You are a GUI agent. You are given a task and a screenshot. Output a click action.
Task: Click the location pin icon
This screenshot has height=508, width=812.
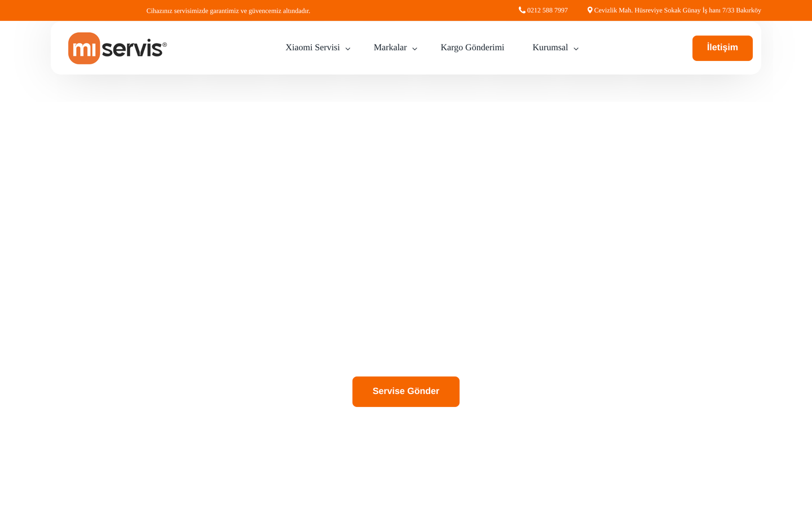coord(590,10)
